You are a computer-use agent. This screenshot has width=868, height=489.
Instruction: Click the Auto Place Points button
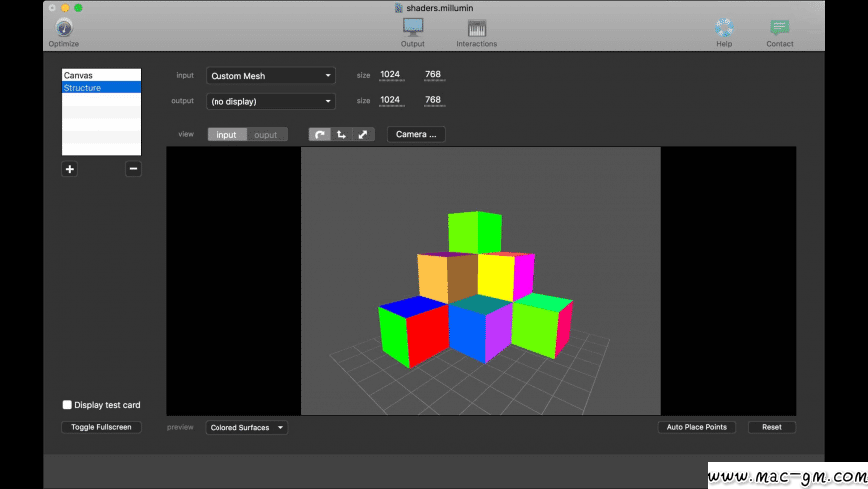696,427
